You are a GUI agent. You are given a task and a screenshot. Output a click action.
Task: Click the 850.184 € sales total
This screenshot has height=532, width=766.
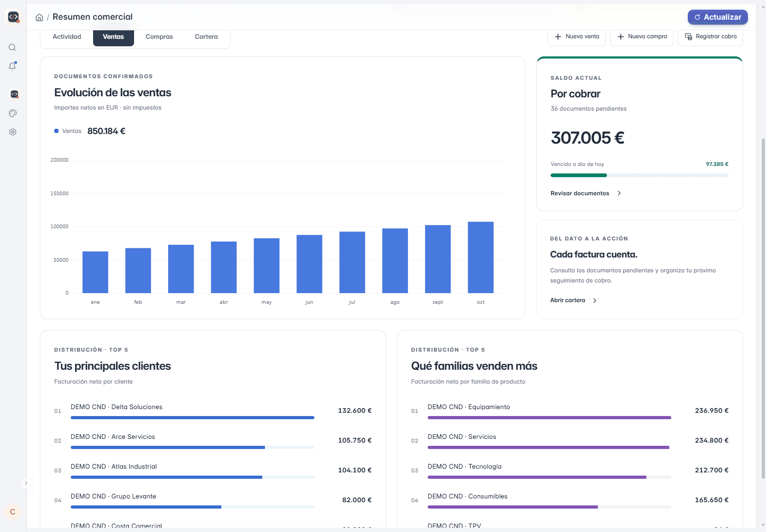click(106, 131)
